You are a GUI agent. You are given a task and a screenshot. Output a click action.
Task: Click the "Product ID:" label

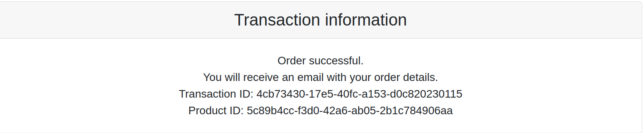tap(216, 111)
